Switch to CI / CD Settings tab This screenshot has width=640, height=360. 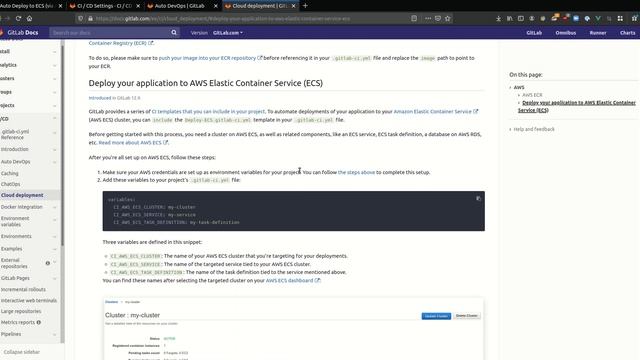click(x=104, y=6)
